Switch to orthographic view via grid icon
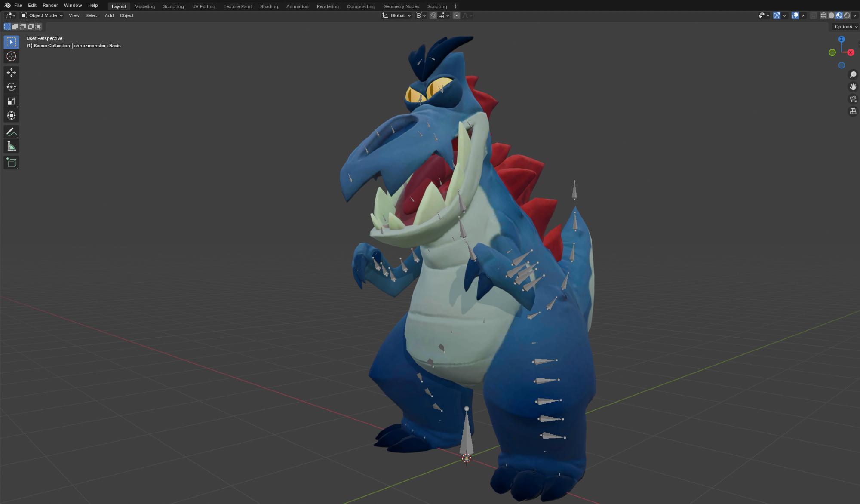This screenshot has height=504, width=860. click(853, 111)
